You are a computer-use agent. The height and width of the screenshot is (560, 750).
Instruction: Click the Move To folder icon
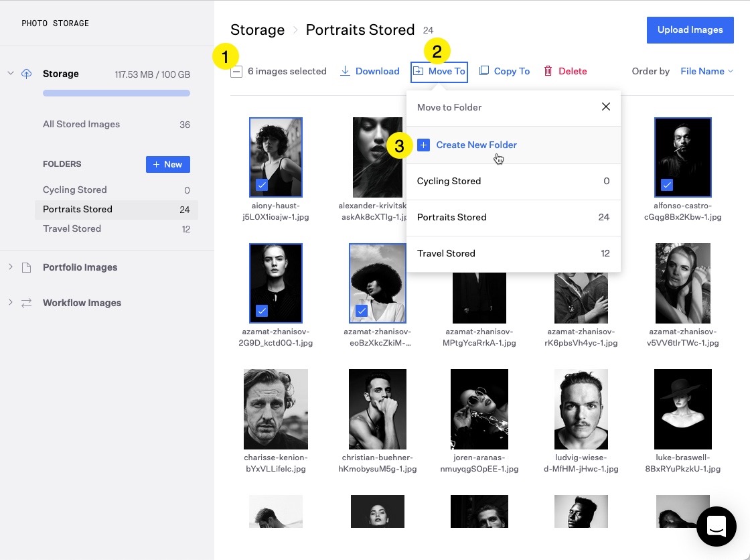click(x=418, y=71)
